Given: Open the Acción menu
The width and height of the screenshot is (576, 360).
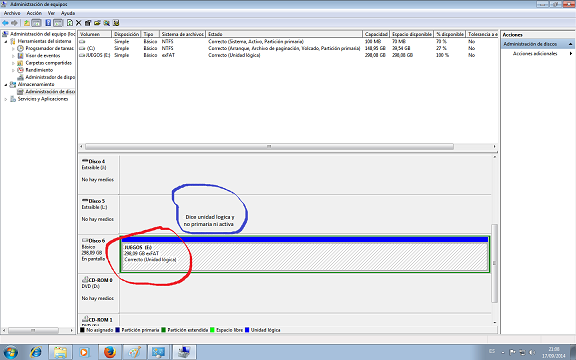Looking at the screenshot, I should click(x=34, y=13).
